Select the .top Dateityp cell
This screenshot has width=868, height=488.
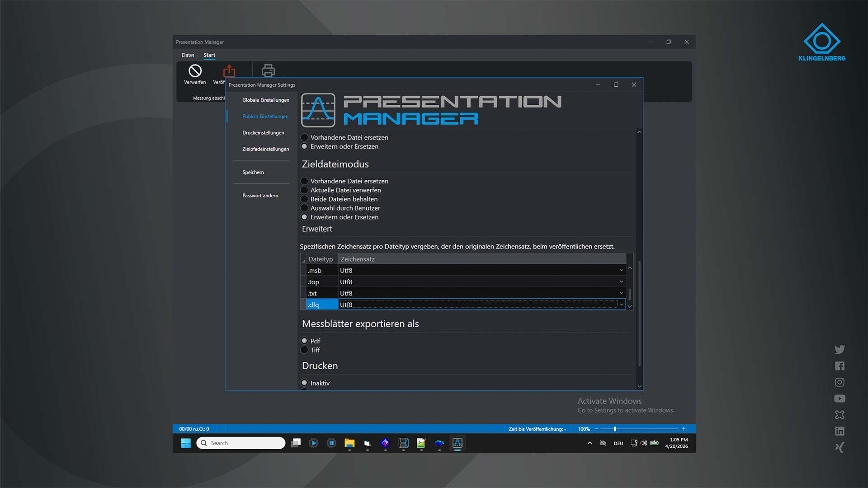[x=322, y=282]
